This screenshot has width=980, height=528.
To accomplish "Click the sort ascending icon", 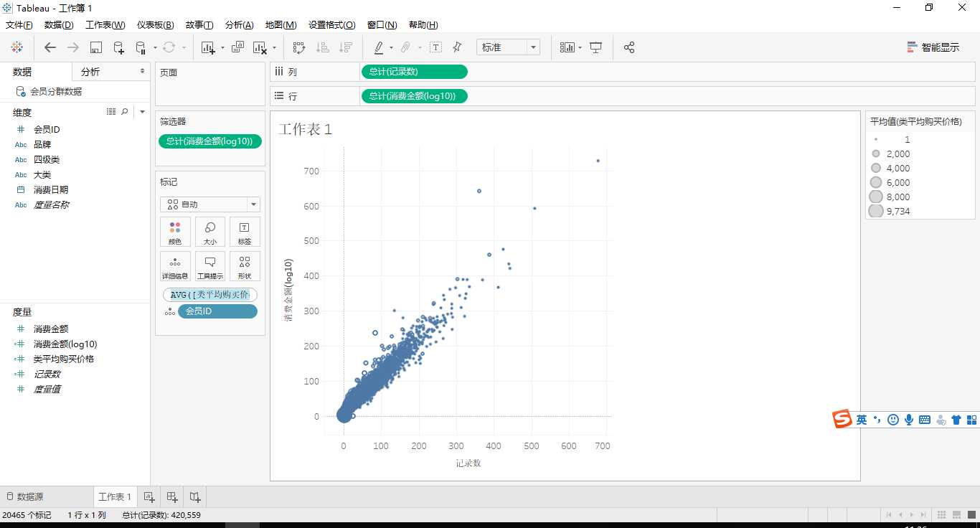I will (x=323, y=47).
